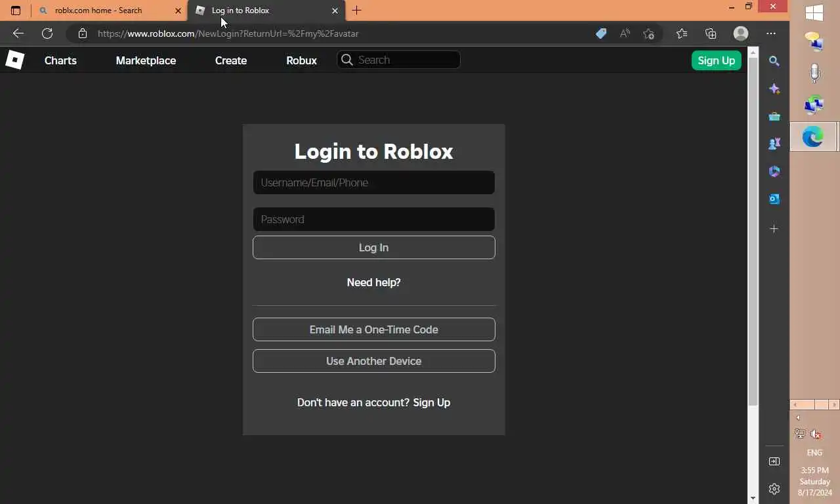The height and width of the screenshot is (504, 840).
Task: Click the page scrollbar up arrow
Action: point(753,52)
